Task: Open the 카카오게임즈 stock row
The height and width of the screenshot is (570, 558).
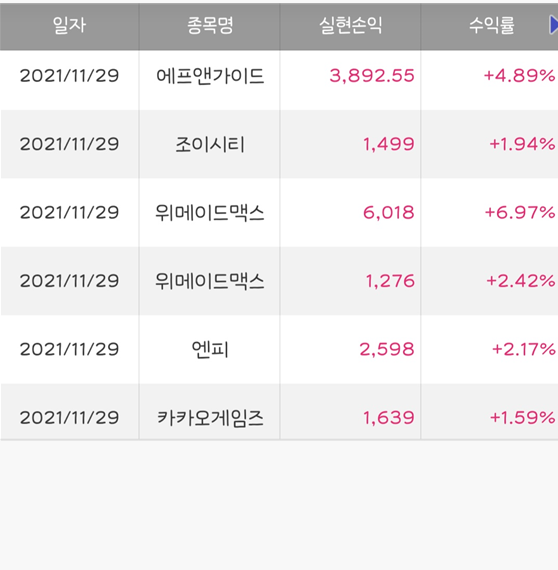Action: [x=279, y=417]
